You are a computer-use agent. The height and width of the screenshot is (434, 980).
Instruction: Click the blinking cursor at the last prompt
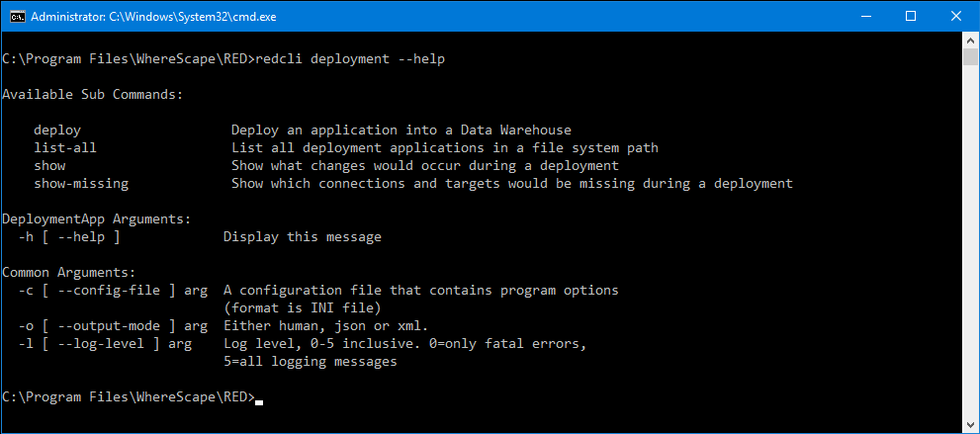point(259,401)
